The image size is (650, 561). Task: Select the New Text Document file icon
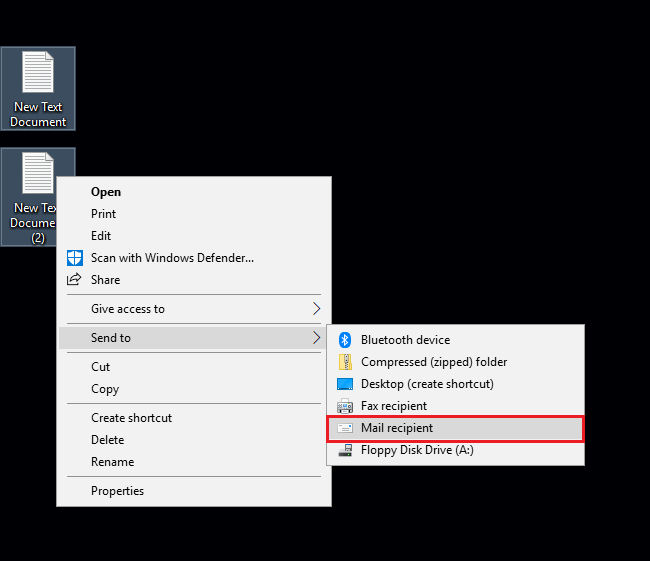tap(38, 72)
